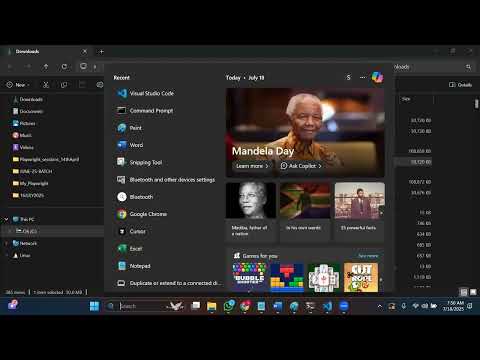480x360 pixels.
Task: Click Learn more on Mandela Day
Action: pos(252,166)
